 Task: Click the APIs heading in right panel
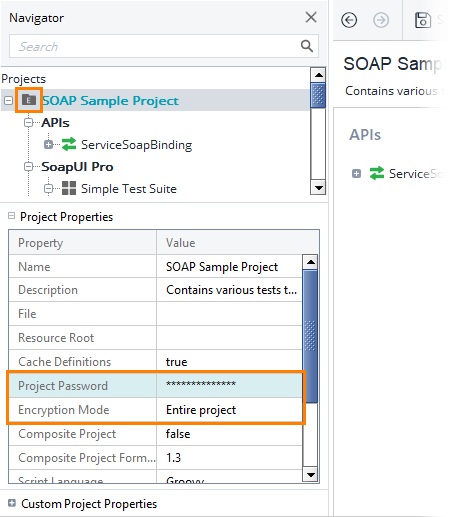(365, 135)
